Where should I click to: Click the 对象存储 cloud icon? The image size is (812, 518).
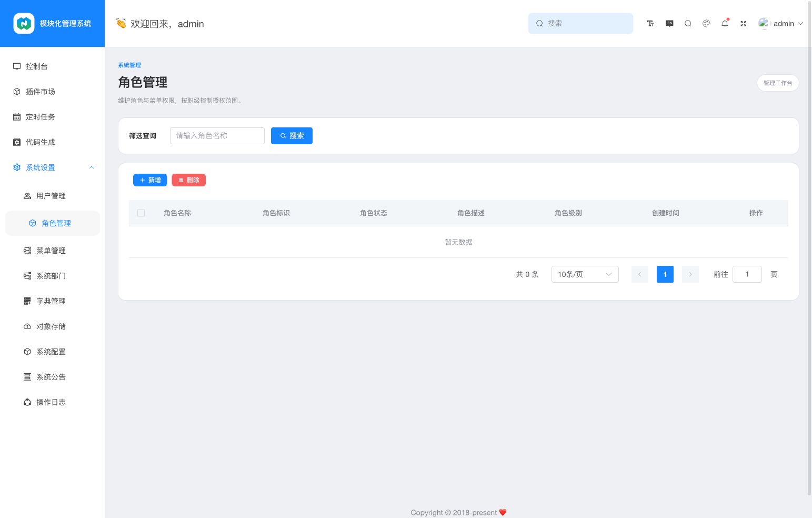pyautogui.click(x=27, y=326)
